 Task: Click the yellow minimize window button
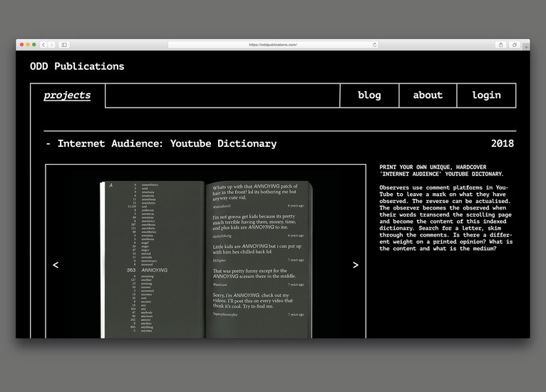click(x=28, y=45)
